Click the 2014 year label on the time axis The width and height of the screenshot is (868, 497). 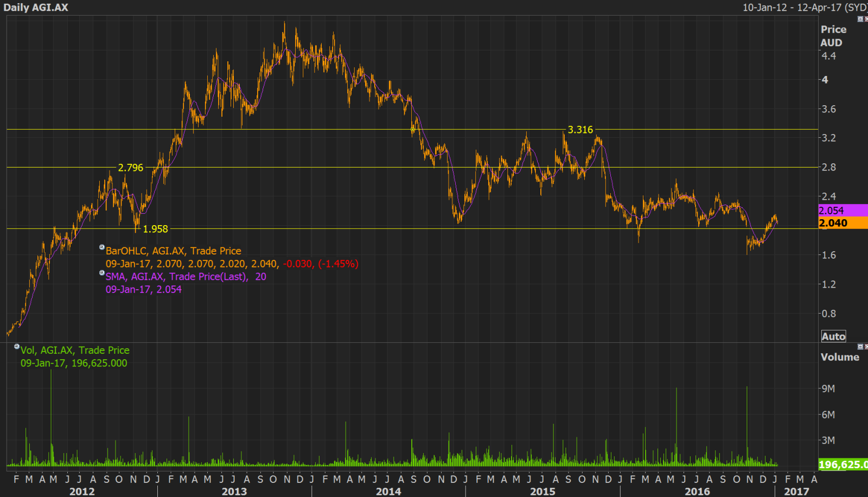coord(388,491)
